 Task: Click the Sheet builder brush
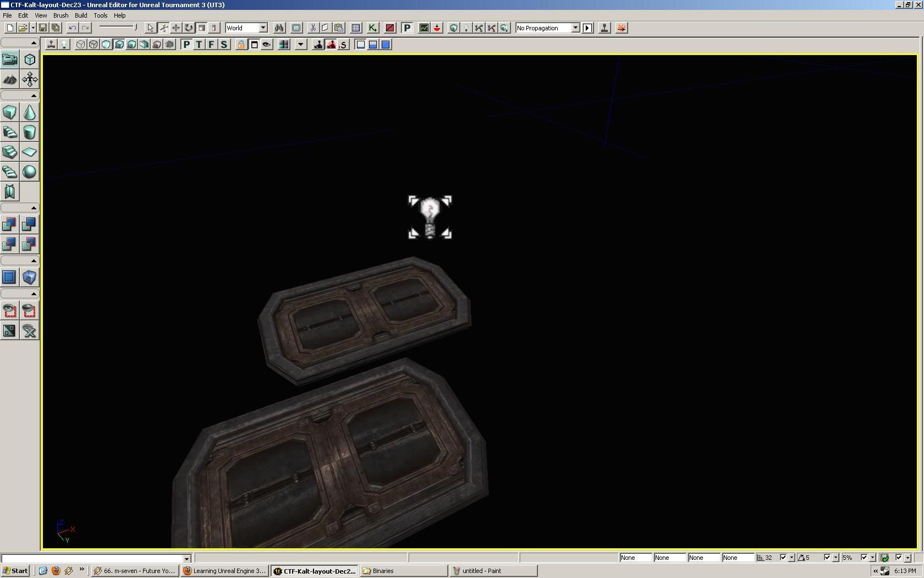pos(30,152)
